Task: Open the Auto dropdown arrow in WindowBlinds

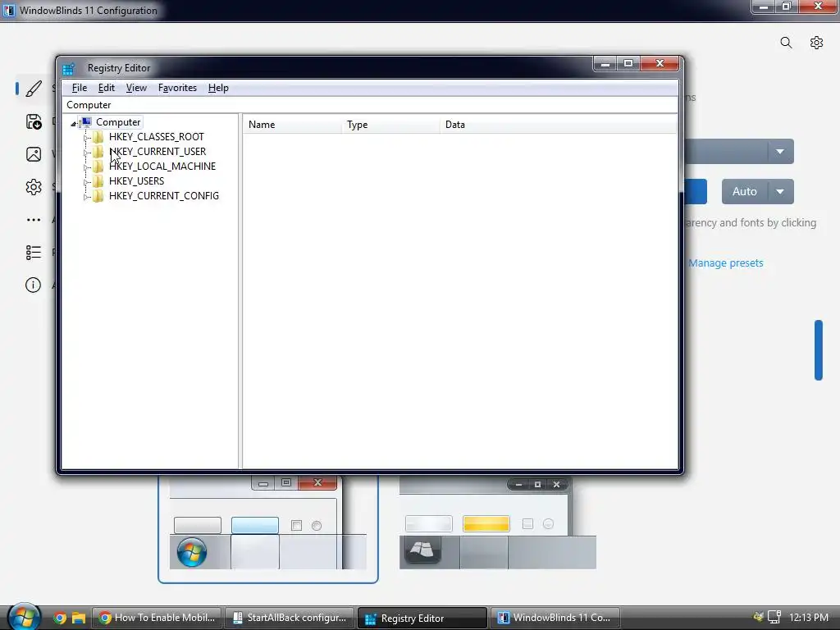Action: coord(781,192)
